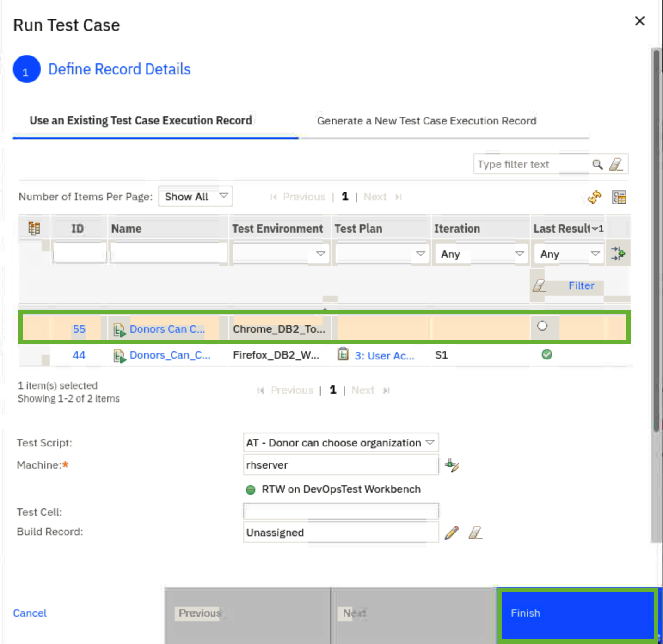
Task: Click the table header column chooser icon
Action: [34, 228]
